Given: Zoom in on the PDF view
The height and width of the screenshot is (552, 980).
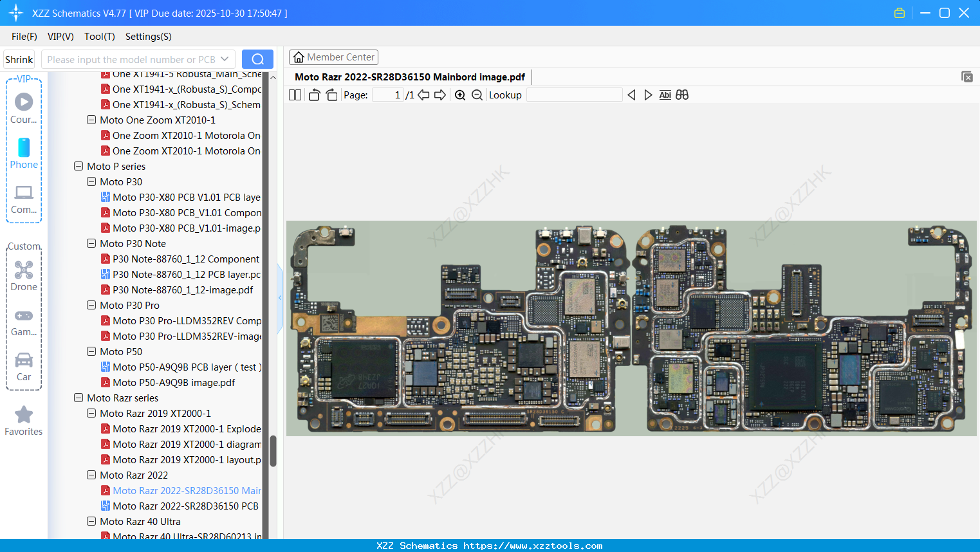Looking at the screenshot, I should tap(460, 95).
